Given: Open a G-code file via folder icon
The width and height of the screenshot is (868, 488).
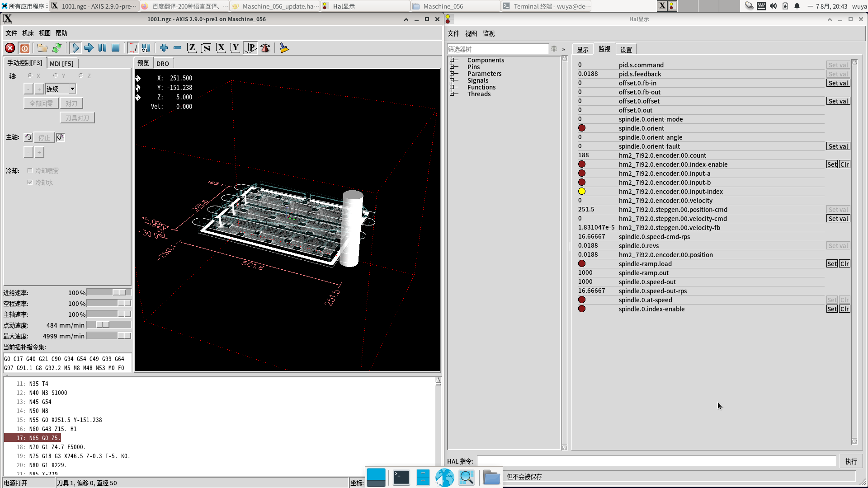Looking at the screenshot, I should pyautogui.click(x=42, y=48).
